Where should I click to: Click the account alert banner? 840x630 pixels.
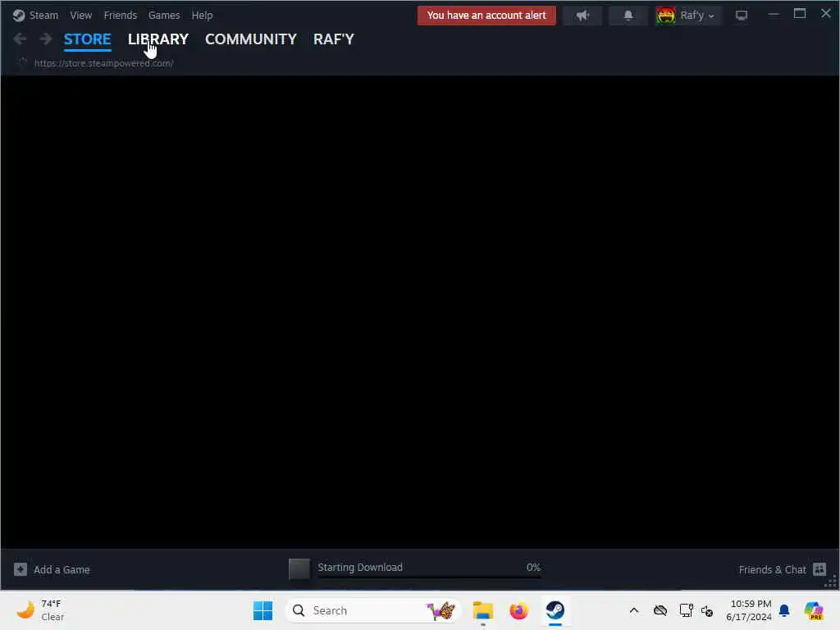coord(486,15)
